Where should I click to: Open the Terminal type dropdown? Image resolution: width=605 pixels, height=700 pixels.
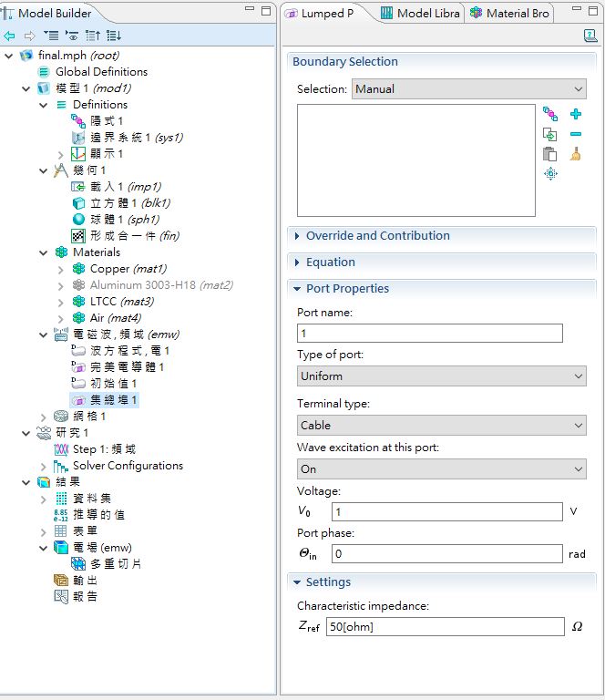click(x=442, y=426)
